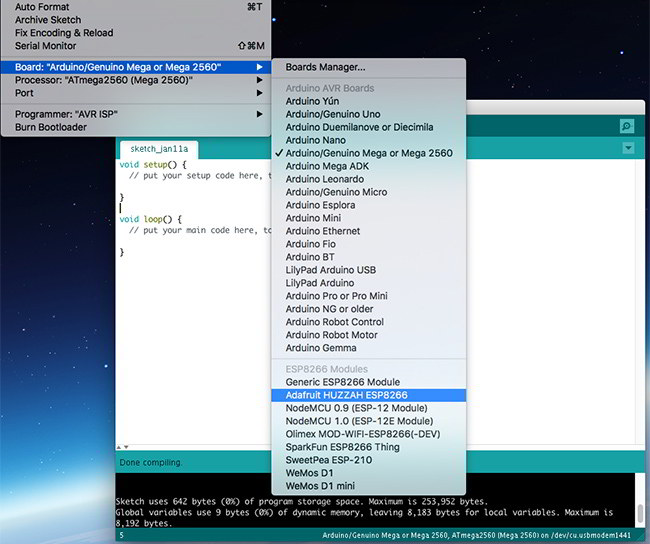This screenshot has width=650, height=544.
Task: Pick Arduino Mini in board list
Action: [369, 218]
